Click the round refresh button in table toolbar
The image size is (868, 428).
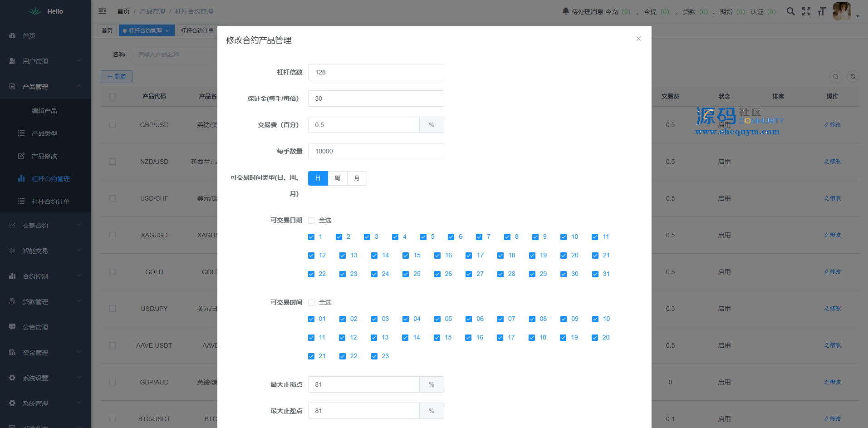click(x=853, y=77)
